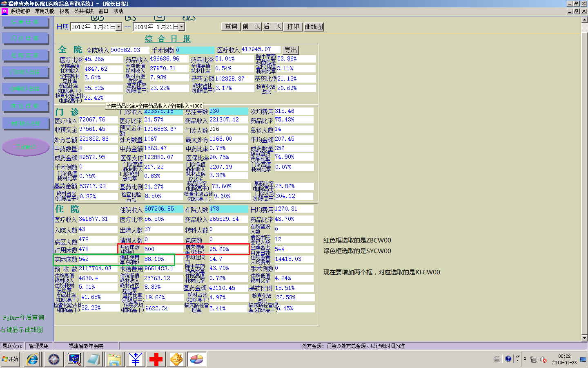This screenshot has height=368, width=588.
Task: Click the 综合日报 underlined heading
Action: 168,39
